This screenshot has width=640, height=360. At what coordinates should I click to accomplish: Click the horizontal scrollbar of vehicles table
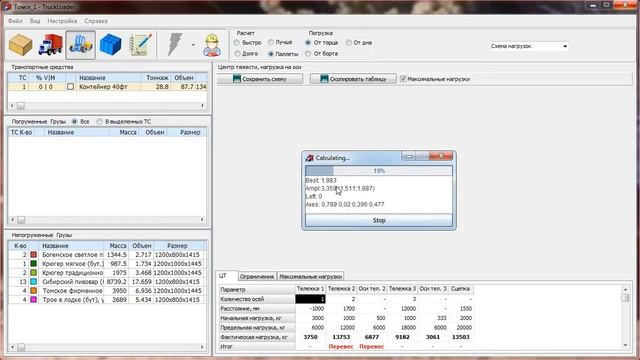click(x=107, y=106)
